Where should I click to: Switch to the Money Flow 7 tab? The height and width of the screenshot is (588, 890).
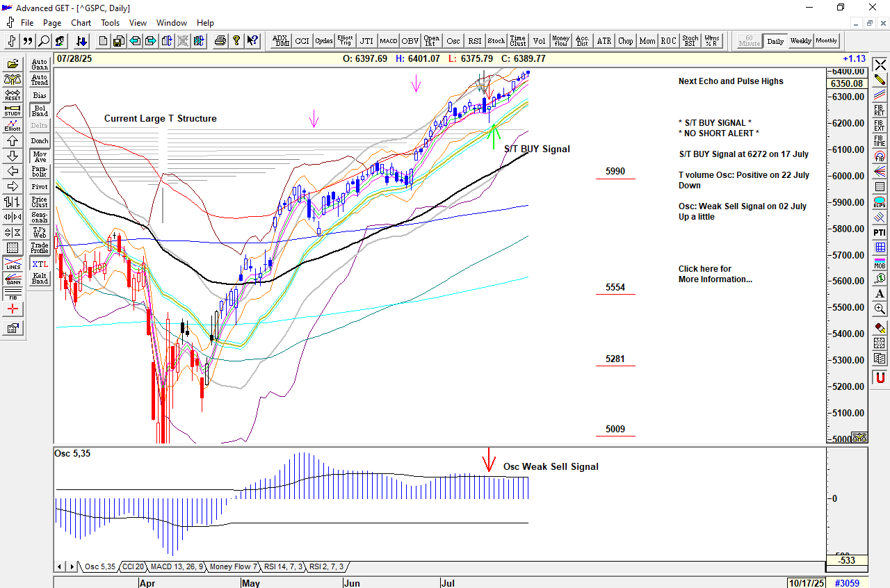pyautogui.click(x=234, y=567)
